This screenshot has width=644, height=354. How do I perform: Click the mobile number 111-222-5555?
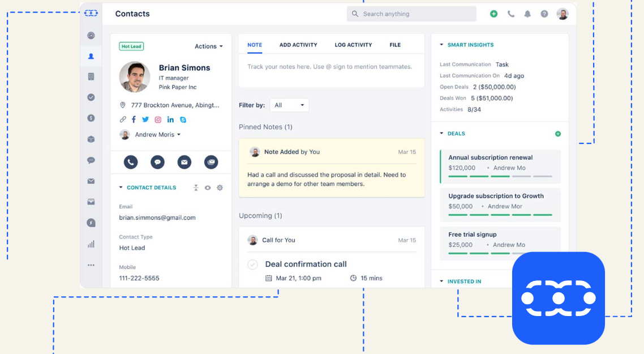(x=139, y=278)
